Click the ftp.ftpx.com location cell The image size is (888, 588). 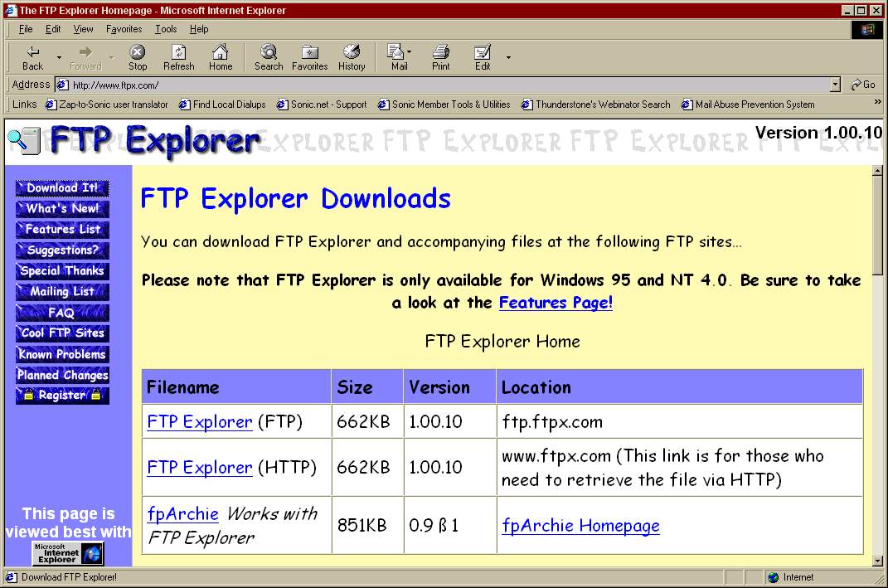(x=680, y=421)
